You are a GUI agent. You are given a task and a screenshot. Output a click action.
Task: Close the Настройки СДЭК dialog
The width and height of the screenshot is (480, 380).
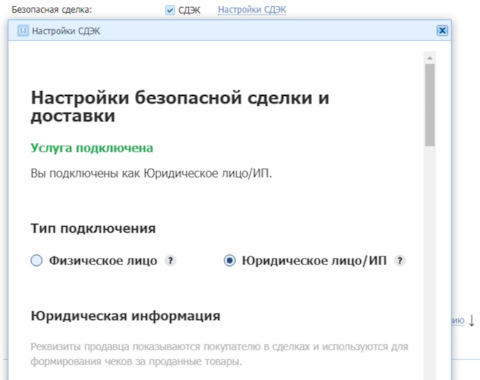(442, 31)
